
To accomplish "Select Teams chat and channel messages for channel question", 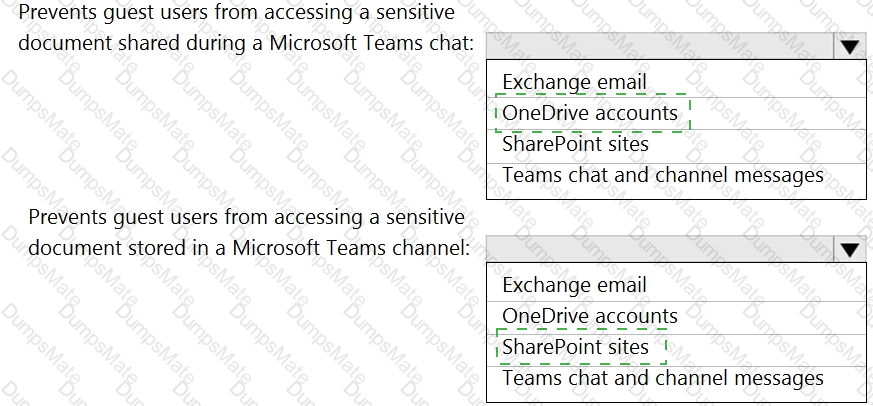I will 676,379.
